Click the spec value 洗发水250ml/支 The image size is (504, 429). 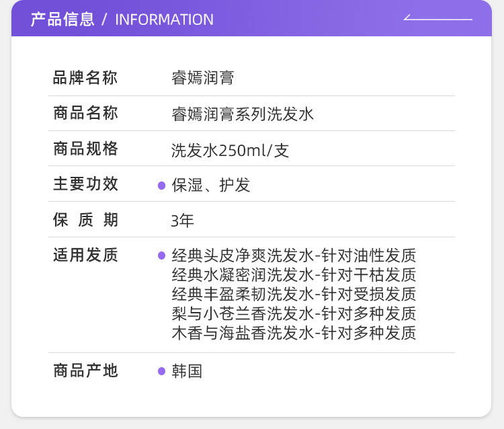point(230,150)
